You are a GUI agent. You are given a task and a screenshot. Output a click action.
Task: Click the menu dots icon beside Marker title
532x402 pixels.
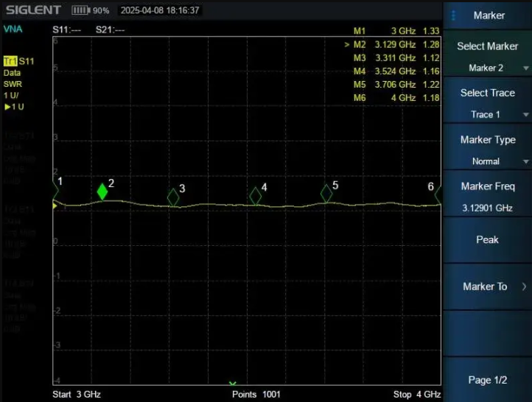pyautogui.click(x=454, y=15)
